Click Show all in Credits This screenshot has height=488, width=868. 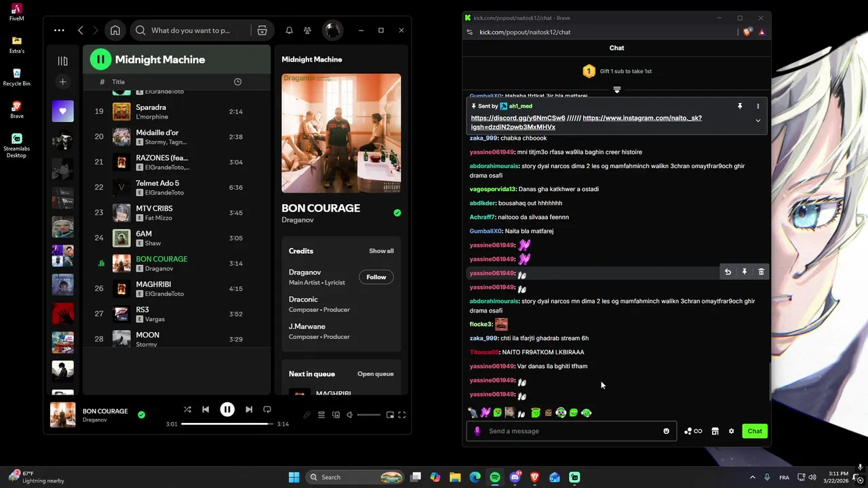point(381,251)
